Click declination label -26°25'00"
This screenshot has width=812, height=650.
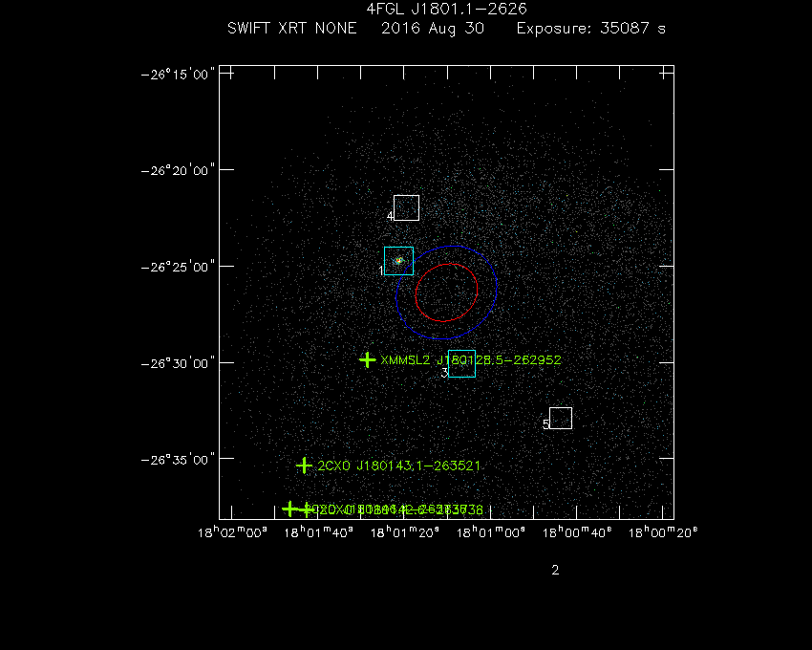[x=178, y=267]
